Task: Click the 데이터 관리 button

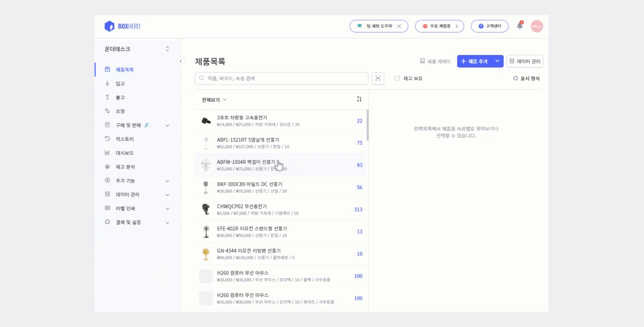Action: point(525,61)
